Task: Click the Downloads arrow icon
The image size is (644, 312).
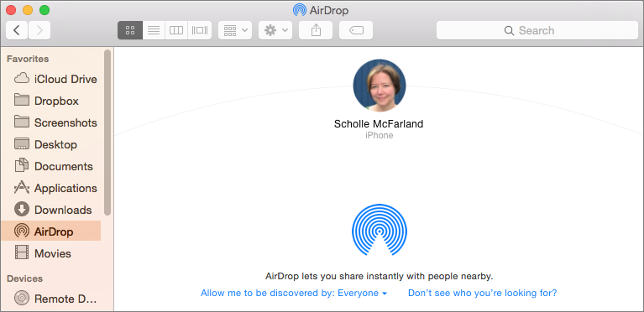Action: click(22, 210)
